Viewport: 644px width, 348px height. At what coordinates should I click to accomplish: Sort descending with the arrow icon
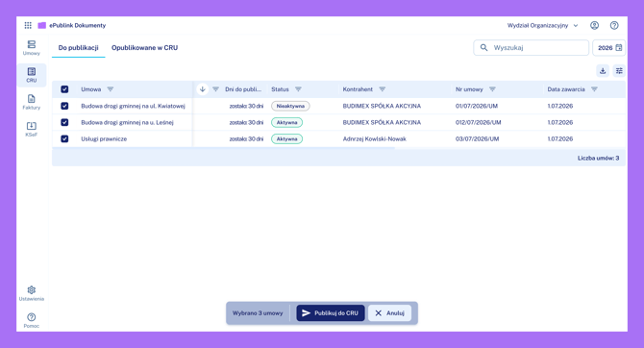tap(203, 89)
